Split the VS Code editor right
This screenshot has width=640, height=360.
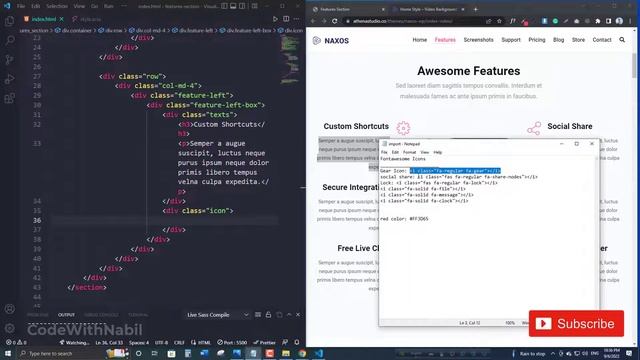[x=286, y=19]
